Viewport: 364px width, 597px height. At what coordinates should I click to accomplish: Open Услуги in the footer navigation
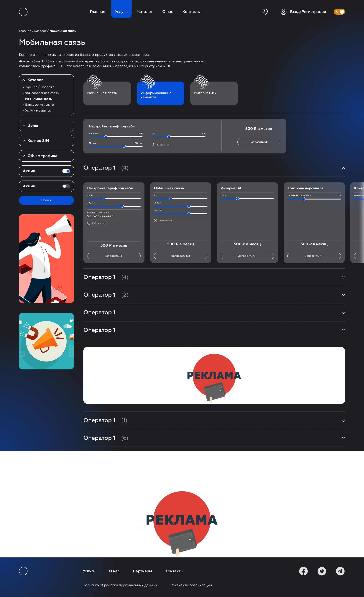click(89, 571)
